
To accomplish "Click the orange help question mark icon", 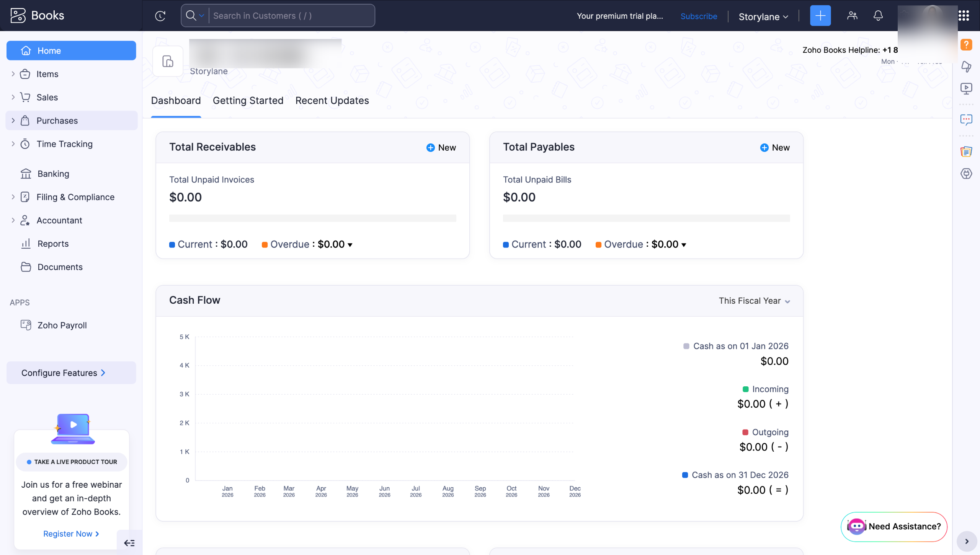I will point(966,44).
